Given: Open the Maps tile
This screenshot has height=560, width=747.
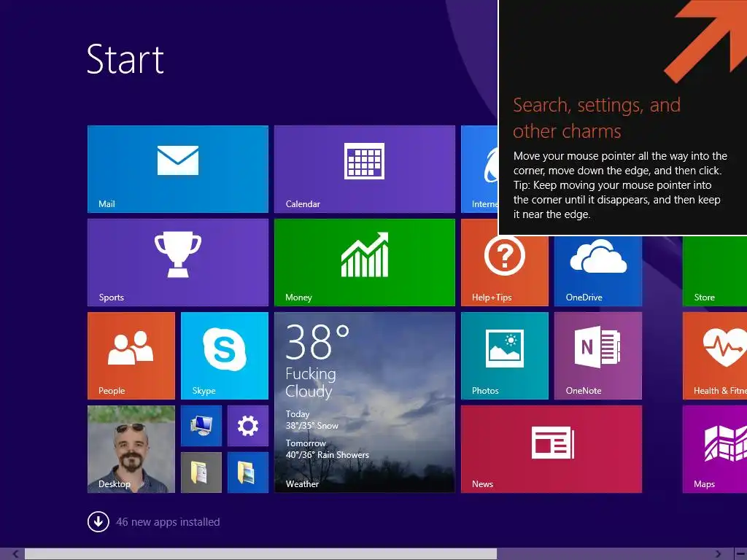Looking at the screenshot, I should click(x=715, y=449).
